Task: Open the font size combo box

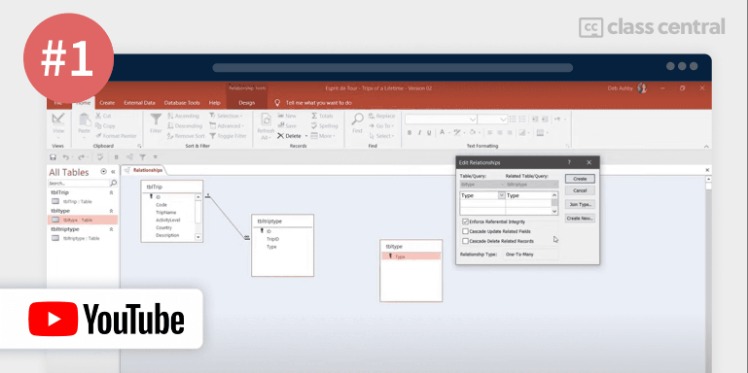Action: [x=492, y=119]
